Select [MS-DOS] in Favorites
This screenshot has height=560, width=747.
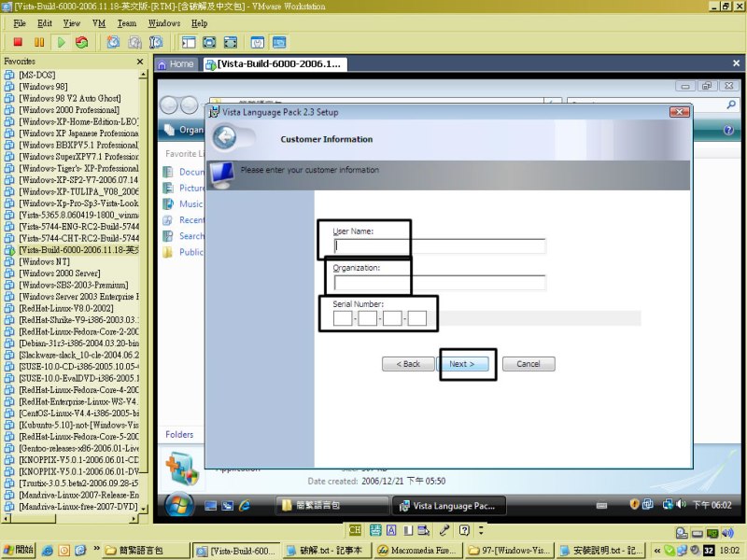36,75
